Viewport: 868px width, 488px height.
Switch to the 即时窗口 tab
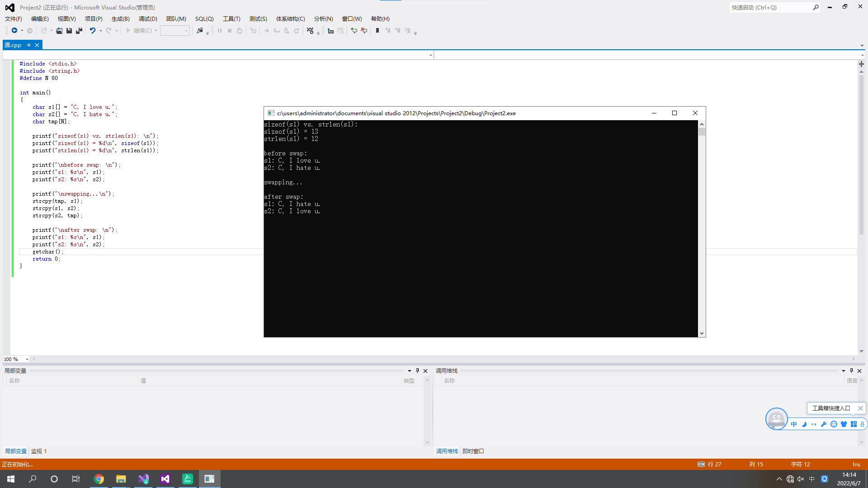(x=473, y=451)
